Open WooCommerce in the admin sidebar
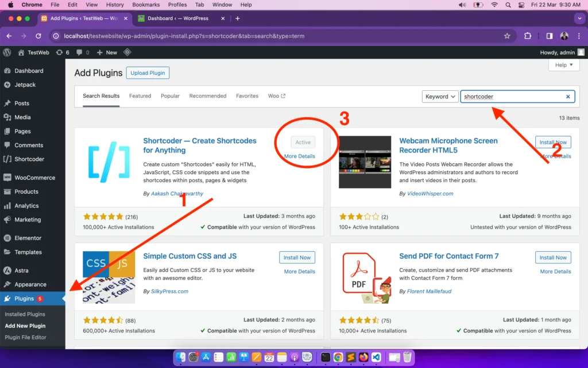The width and height of the screenshot is (588, 368). coord(33,178)
